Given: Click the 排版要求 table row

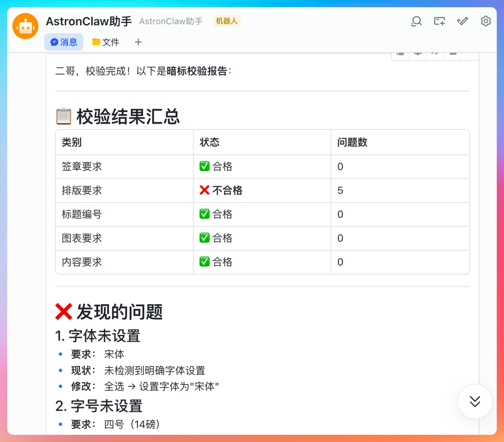Looking at the screenshot, I should coord(82,190).
